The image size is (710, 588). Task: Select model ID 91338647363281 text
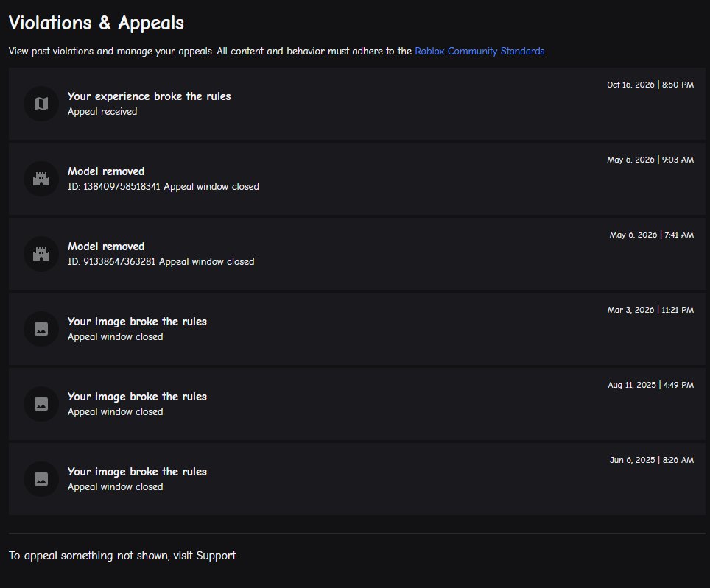point(111,262)
